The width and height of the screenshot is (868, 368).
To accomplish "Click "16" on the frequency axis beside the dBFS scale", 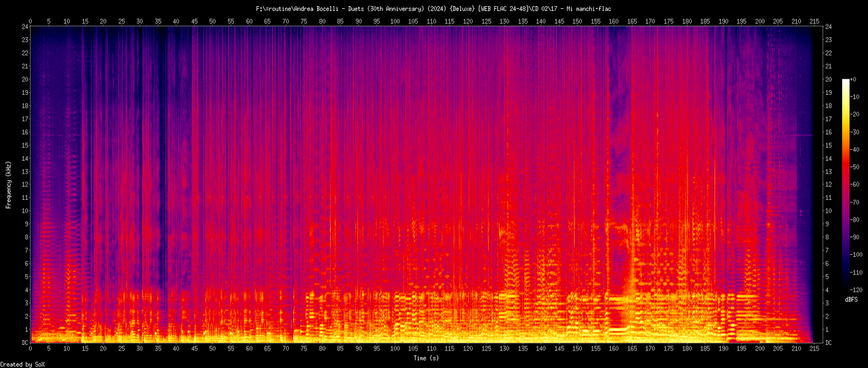I will (x=829, y=132).
